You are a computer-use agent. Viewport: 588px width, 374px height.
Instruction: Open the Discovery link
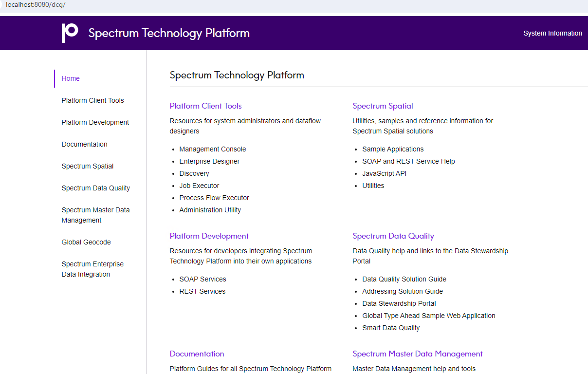[194, 173]
